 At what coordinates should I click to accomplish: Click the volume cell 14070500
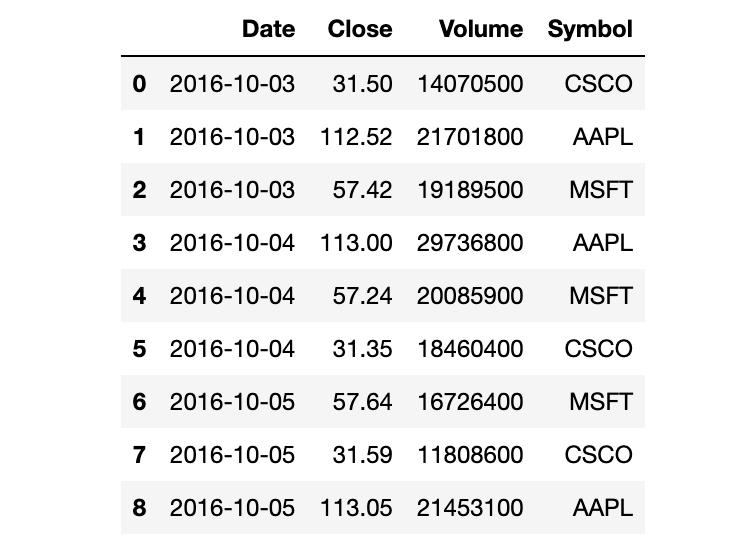pos(470,84)
